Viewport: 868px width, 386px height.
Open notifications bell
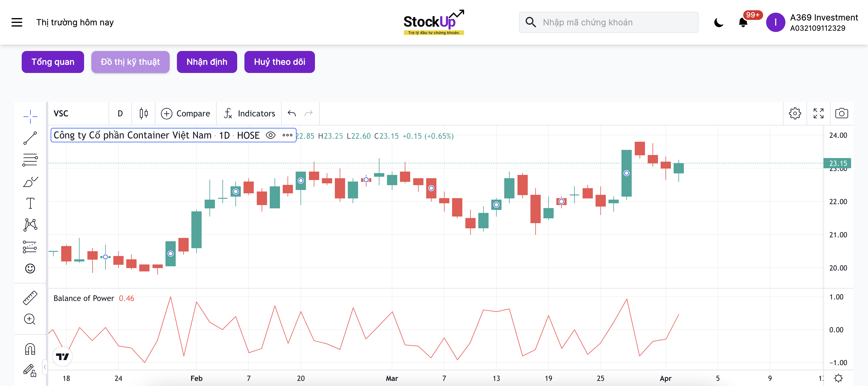pyautogui.click(x=743, y=23)
